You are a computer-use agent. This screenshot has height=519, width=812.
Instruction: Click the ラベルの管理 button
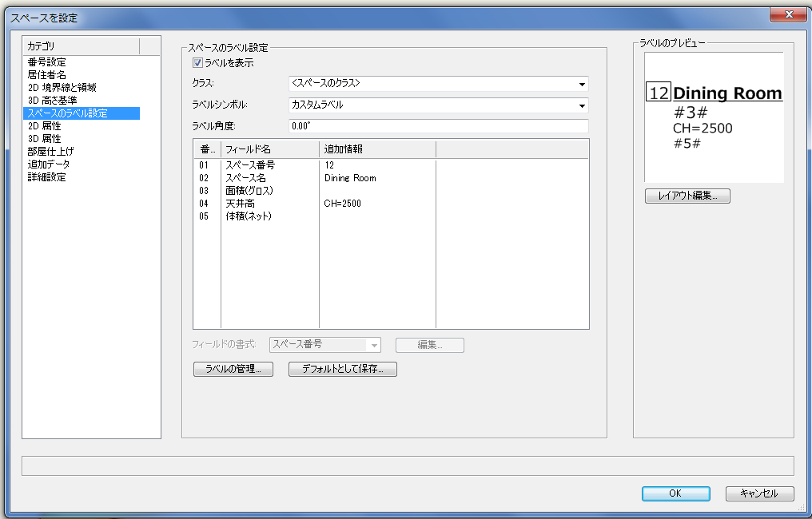[x=233, y=370]
